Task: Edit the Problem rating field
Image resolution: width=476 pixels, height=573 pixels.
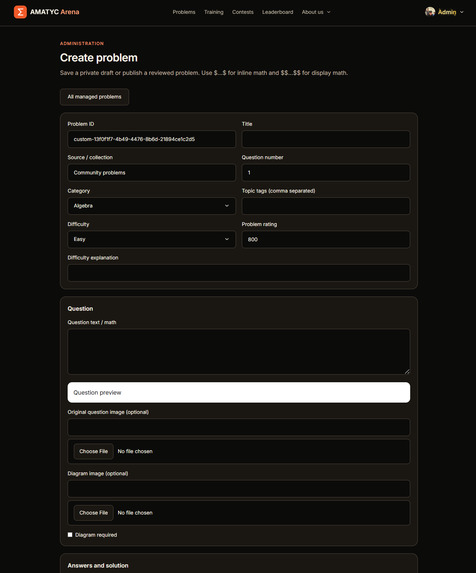Action: point(325,239)
